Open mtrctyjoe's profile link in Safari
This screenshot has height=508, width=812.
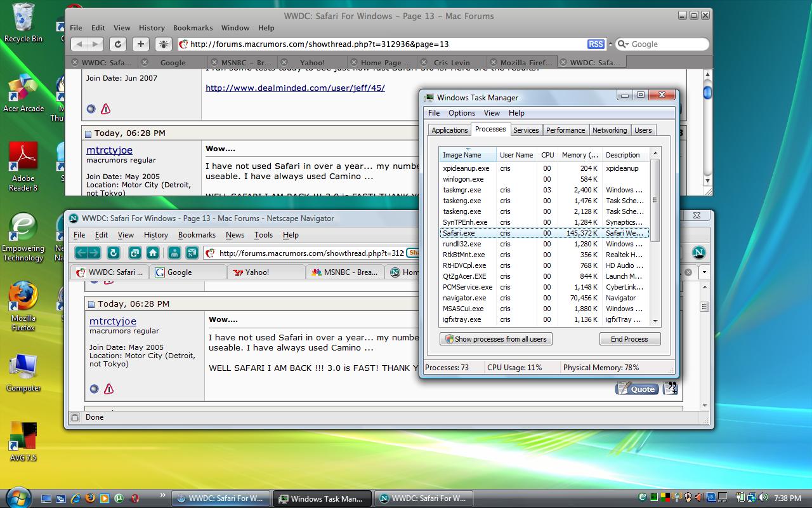(x=110, y=150)
